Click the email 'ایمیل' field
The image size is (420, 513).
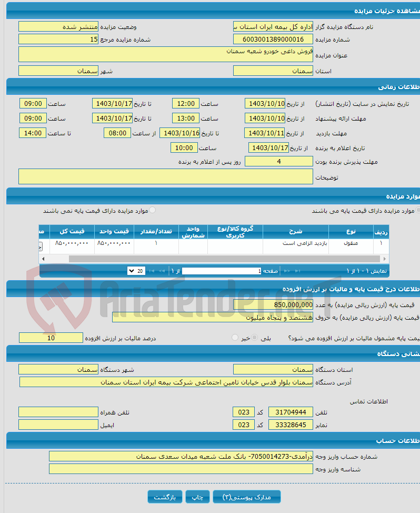58,425
